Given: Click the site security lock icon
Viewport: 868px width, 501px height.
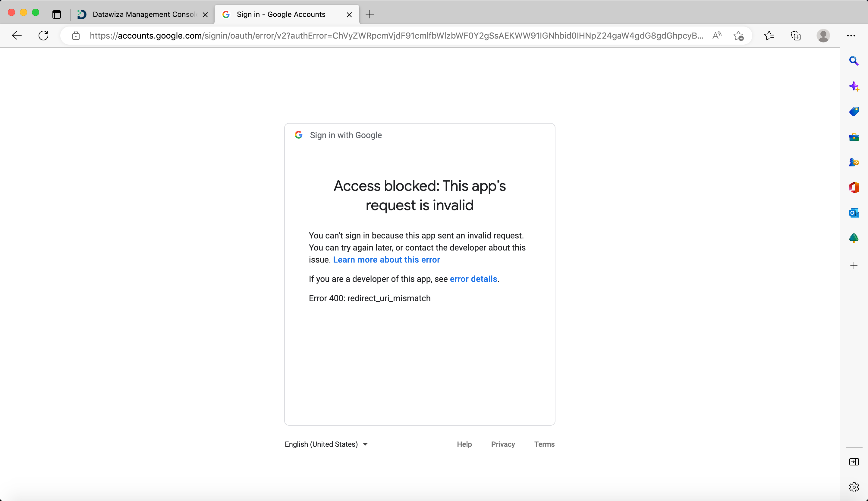Looking at the screenshot, I should [76, 36].
